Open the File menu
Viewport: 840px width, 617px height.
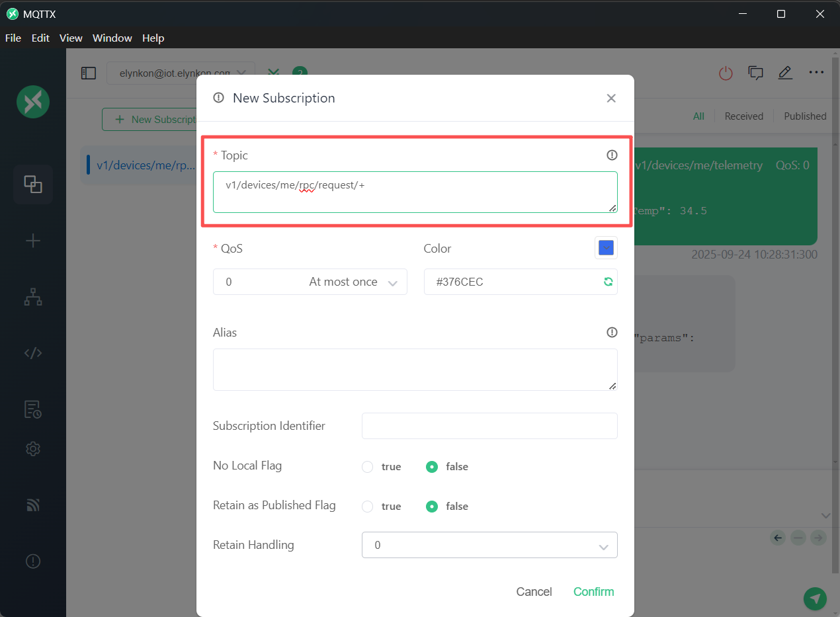click(x=13, y=38)
